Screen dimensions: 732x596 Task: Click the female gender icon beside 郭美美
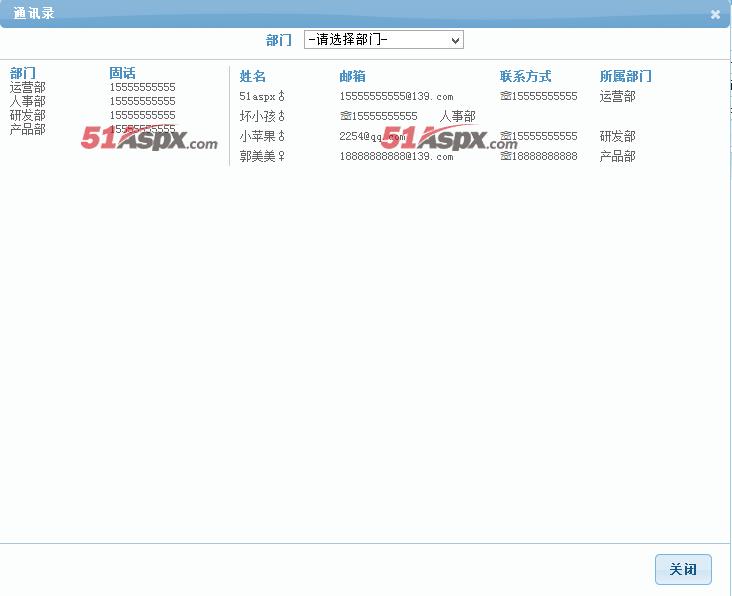coord(281,156)
